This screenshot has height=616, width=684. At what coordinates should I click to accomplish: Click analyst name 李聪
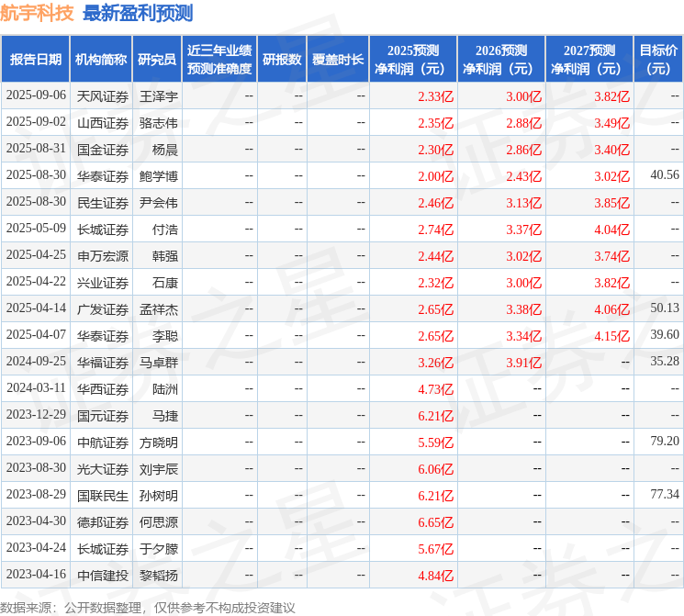[165, 336]
